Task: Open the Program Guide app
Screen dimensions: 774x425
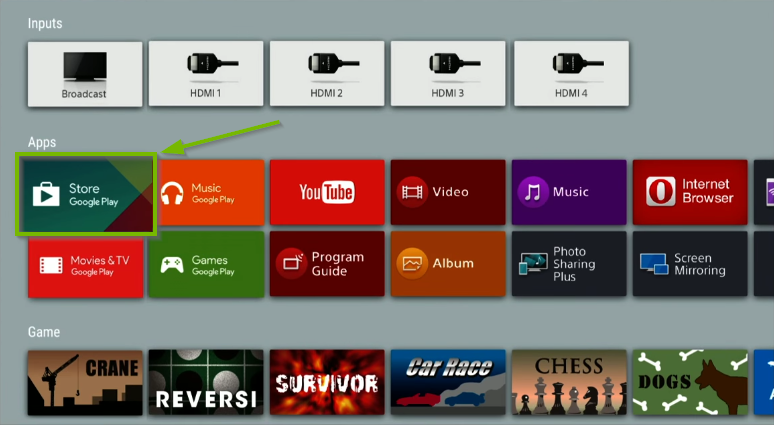Action: coord(327,264)
